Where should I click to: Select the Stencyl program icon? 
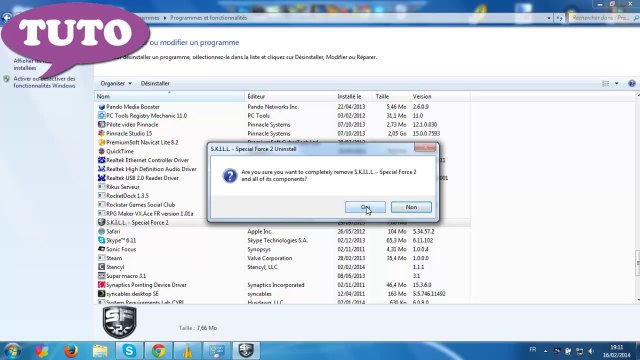pyautogui.click(x=102, y=267)
